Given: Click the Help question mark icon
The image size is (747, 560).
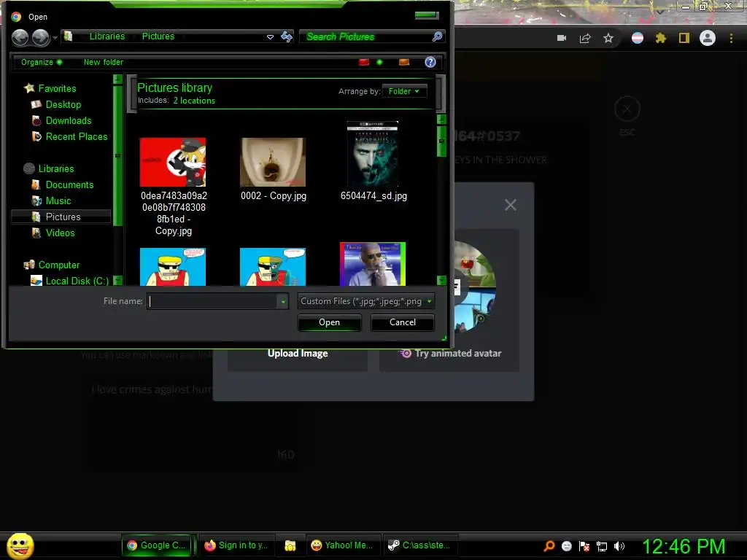Looking at the screenshot, I should [430, 62].
